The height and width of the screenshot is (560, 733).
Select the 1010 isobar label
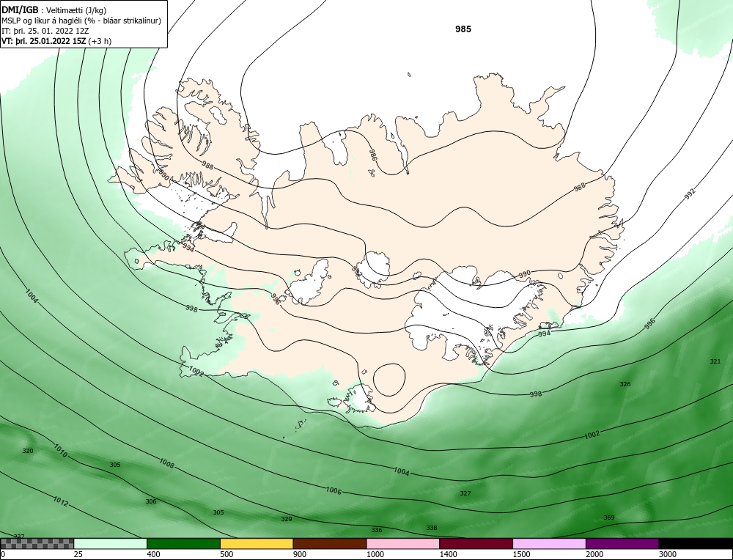[x=60, y=451]
